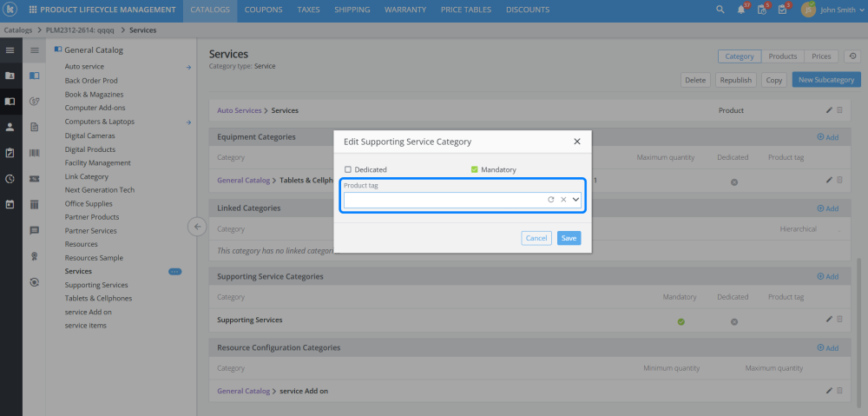Uncheck the Mandatory checkbox
868x416 pixels.
(475, 169)
